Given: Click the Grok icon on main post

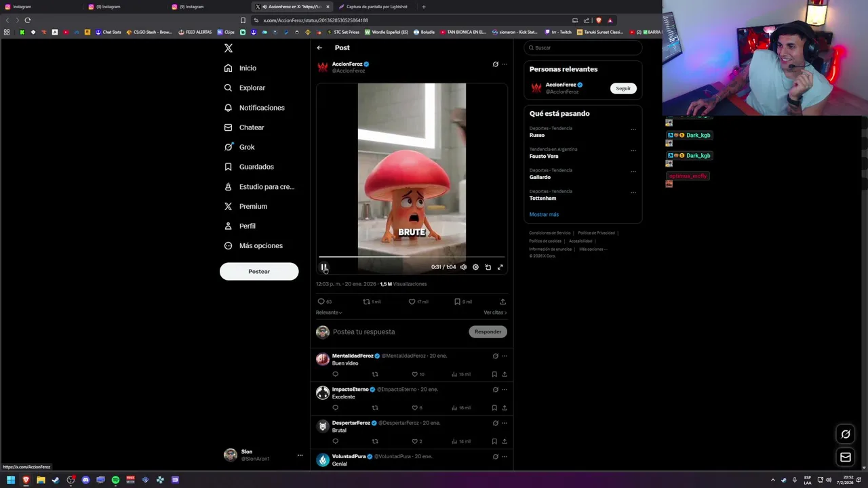Looking at the screenshot, I should pos(496,64).
